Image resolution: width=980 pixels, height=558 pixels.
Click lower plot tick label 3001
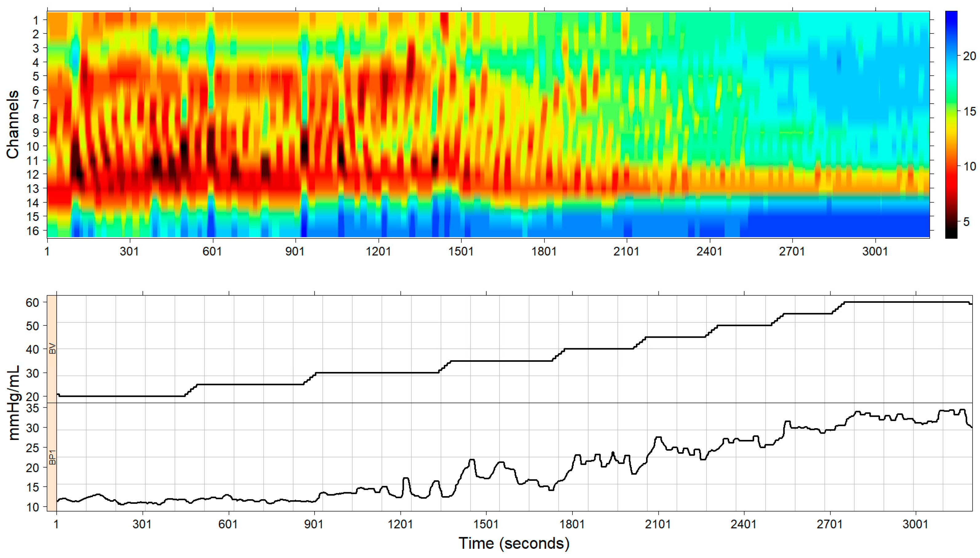(915, 524)
